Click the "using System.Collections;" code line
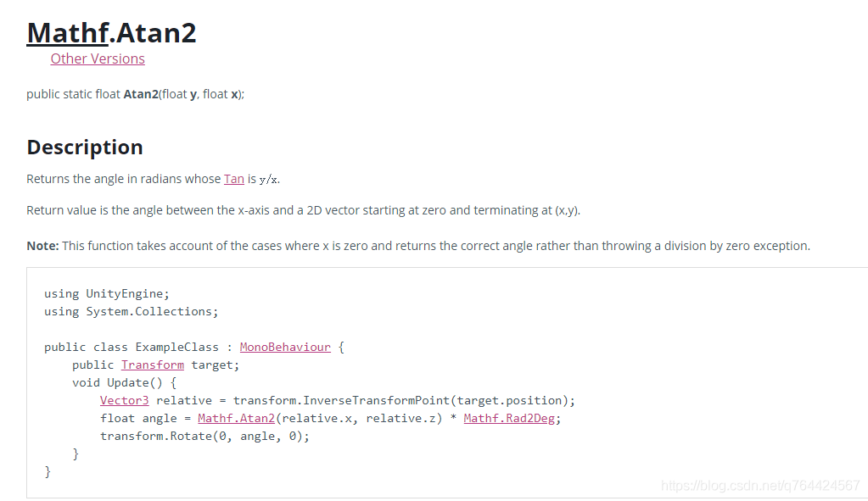The image size is (868, 501). [131, 311]
